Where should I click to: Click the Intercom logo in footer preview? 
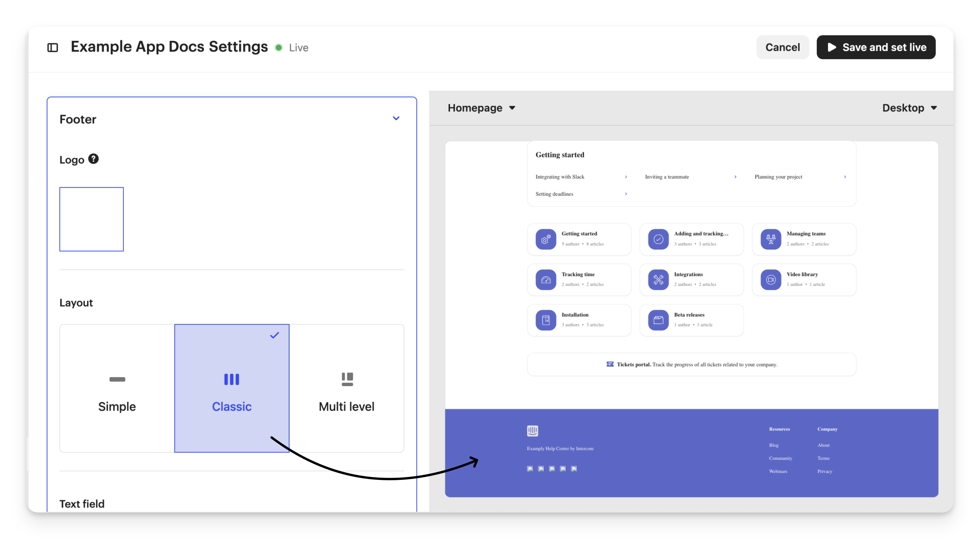(x=532, y=431)
